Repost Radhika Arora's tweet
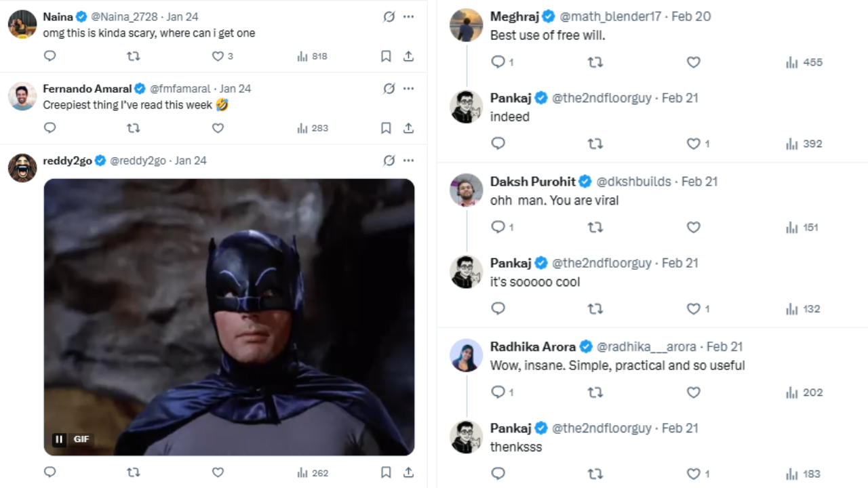Image resolution: width=868 pixels, height=488 pixels. tap(595, 392)
